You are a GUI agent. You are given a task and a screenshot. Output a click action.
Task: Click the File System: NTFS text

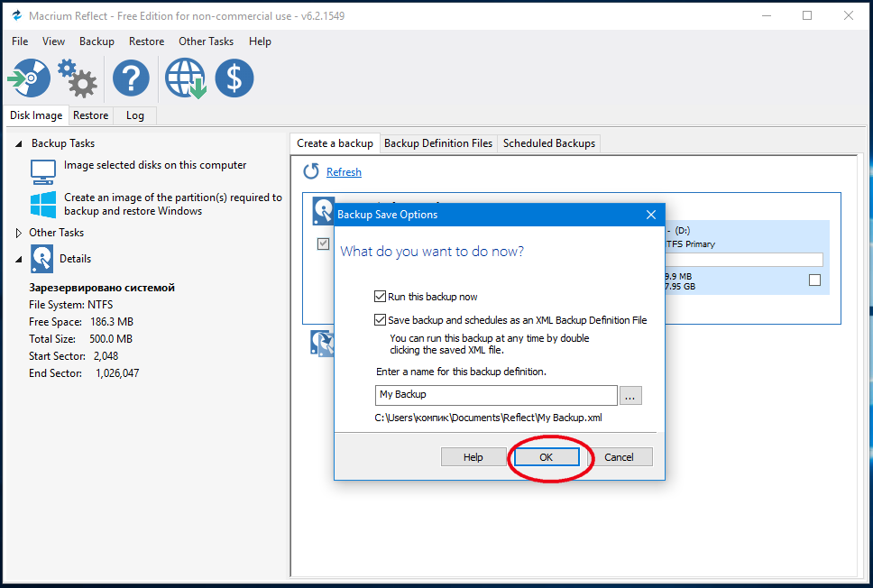(70, 305)
